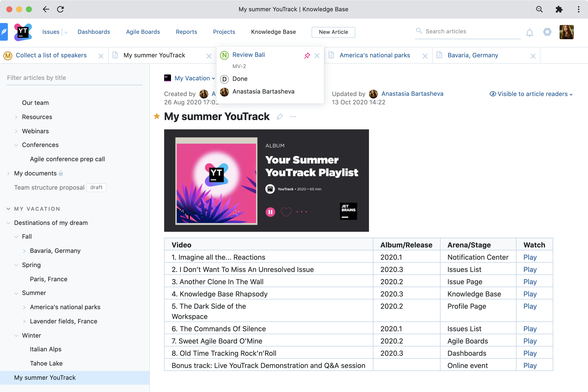Collapse the Winter tree node
The width and height of the screenshot is (588, 392).
point(16,335)
